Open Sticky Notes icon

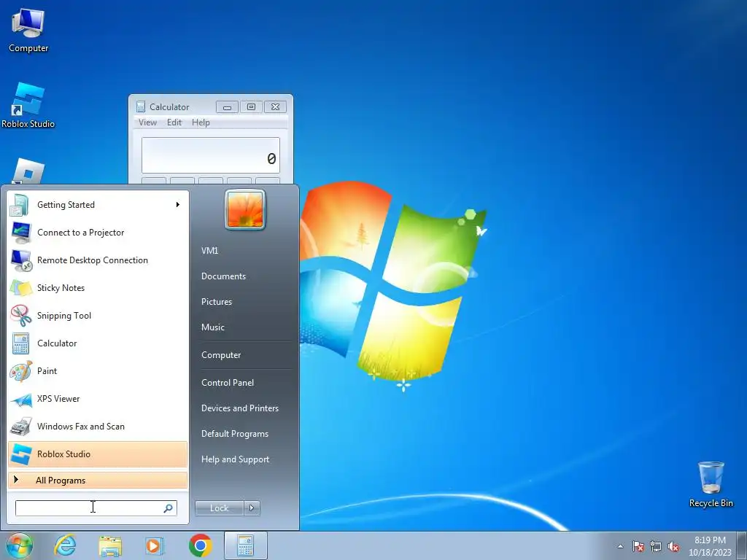[20, 288]
